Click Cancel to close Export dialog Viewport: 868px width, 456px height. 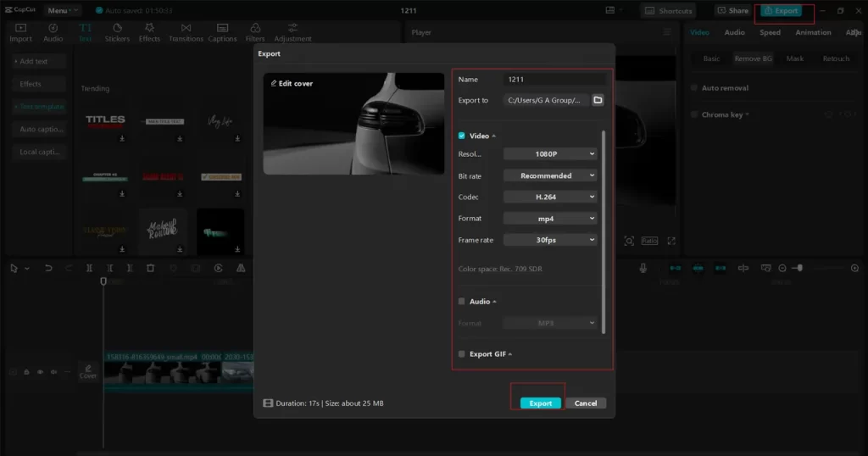pos(586,403)
